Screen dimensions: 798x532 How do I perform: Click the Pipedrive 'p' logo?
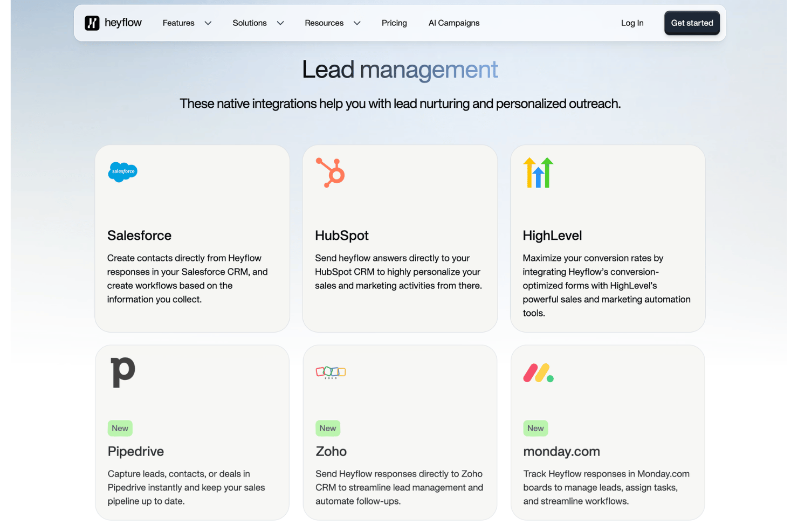[123, 372]
